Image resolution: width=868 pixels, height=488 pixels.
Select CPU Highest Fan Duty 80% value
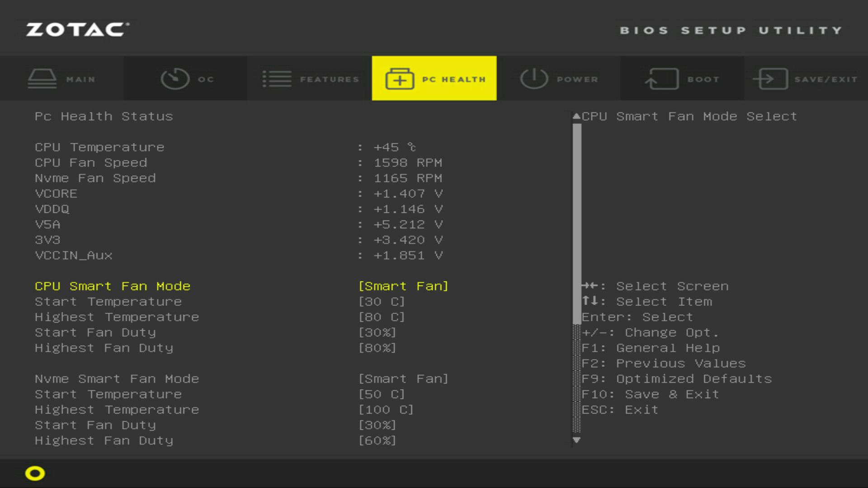(x=377, y=348)
